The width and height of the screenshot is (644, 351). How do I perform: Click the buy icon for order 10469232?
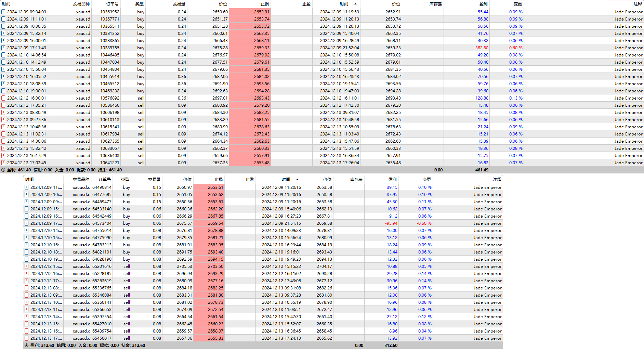coord(3,91)
